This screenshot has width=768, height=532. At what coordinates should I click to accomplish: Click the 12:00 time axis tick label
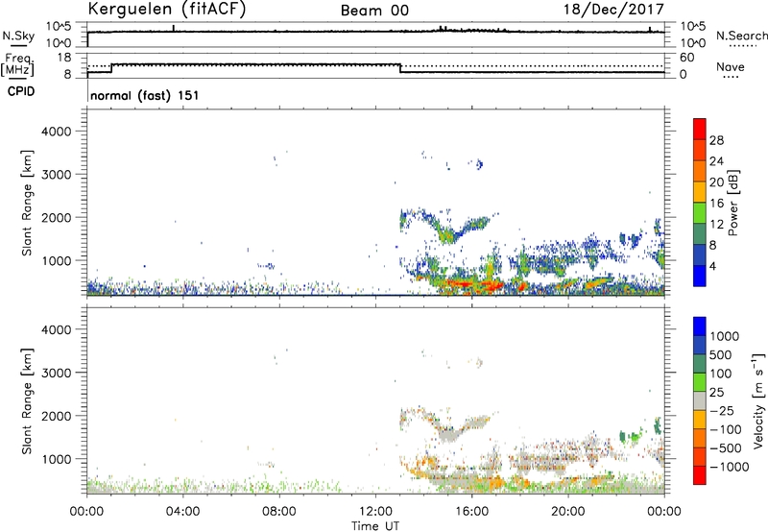tap(375, 512)
